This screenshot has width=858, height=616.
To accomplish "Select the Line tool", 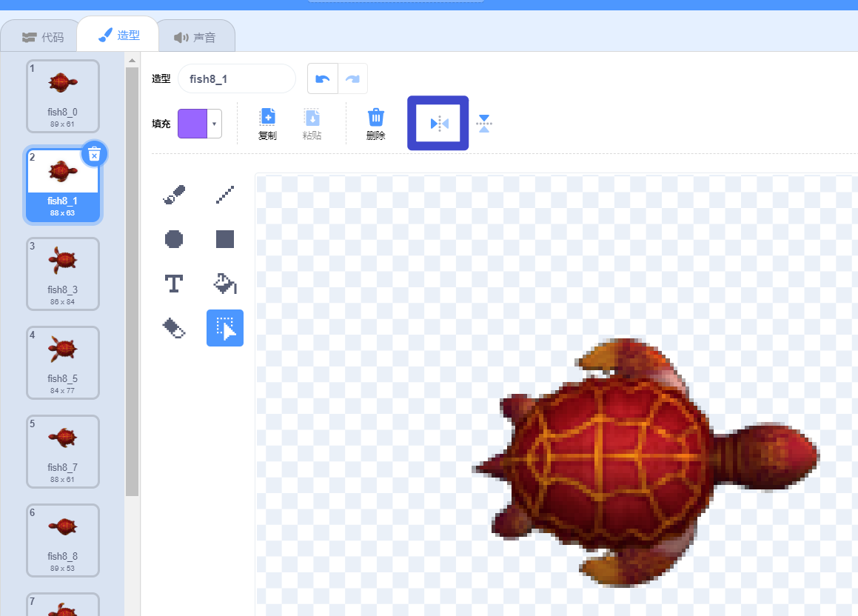I will 225,194.
